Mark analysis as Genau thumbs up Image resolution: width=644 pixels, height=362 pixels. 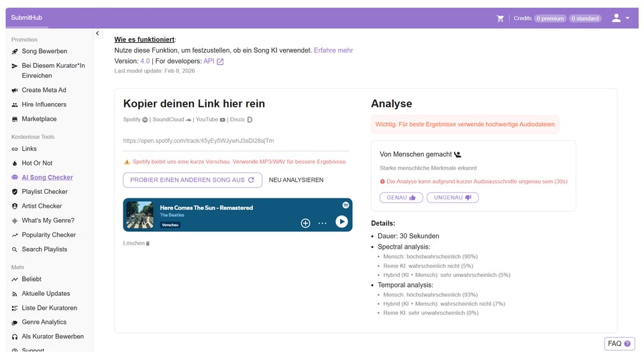[401, 198]
